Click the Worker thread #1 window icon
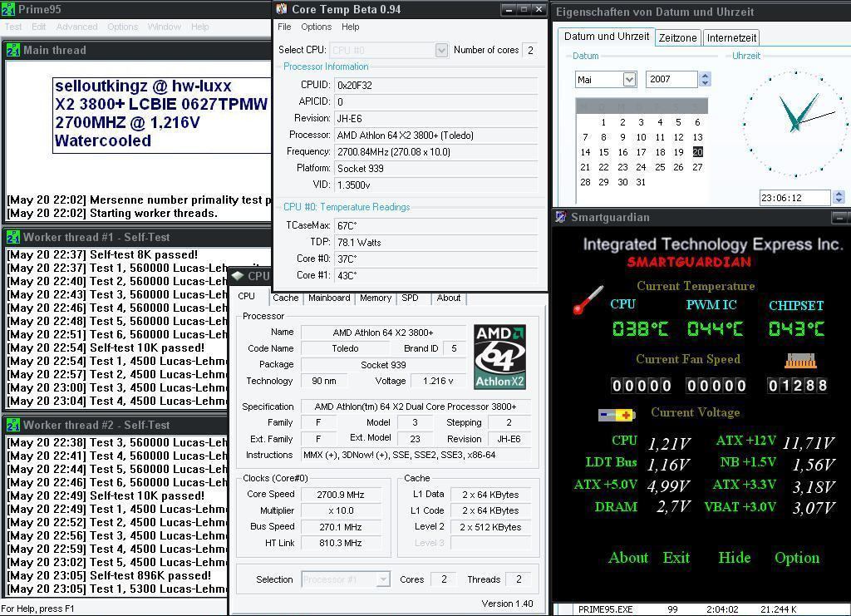 tap(13, 237)
